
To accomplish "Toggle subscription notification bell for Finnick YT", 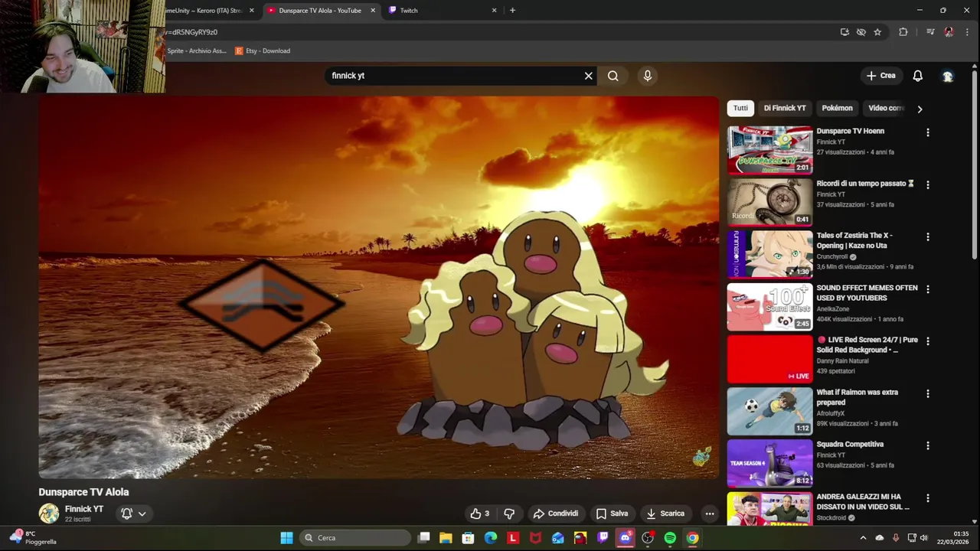I will (x=127, y=514).
